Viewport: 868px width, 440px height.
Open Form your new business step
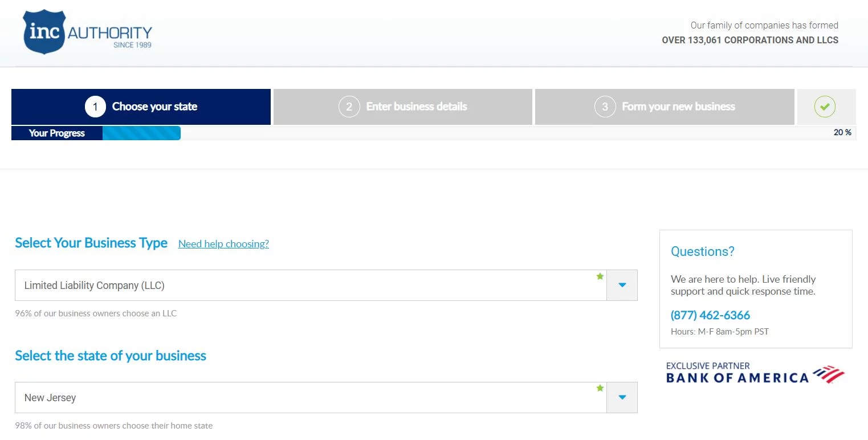(x=678, y=107)
